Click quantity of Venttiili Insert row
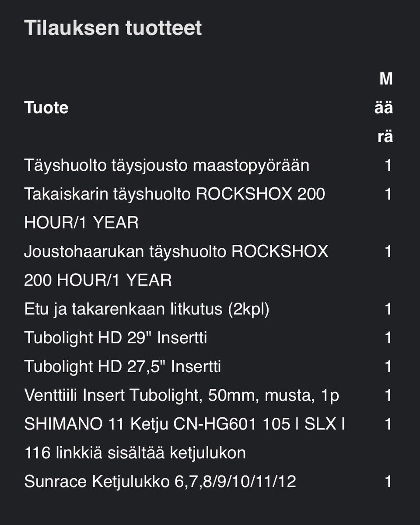 (x=388, y=395)
